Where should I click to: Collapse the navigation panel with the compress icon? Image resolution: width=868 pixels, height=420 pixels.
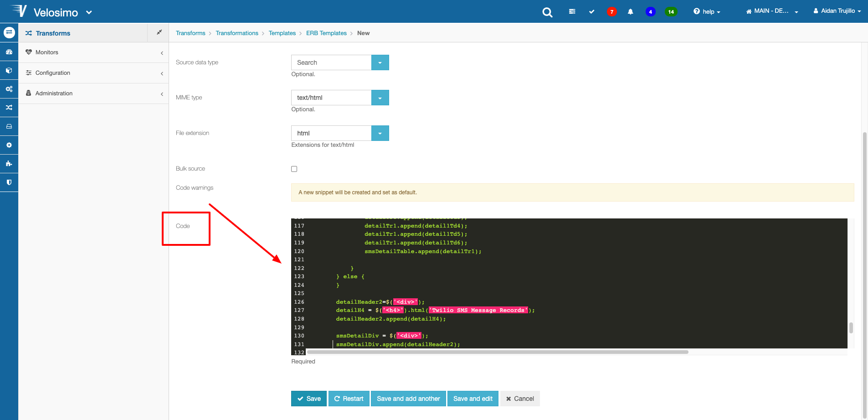159,32
